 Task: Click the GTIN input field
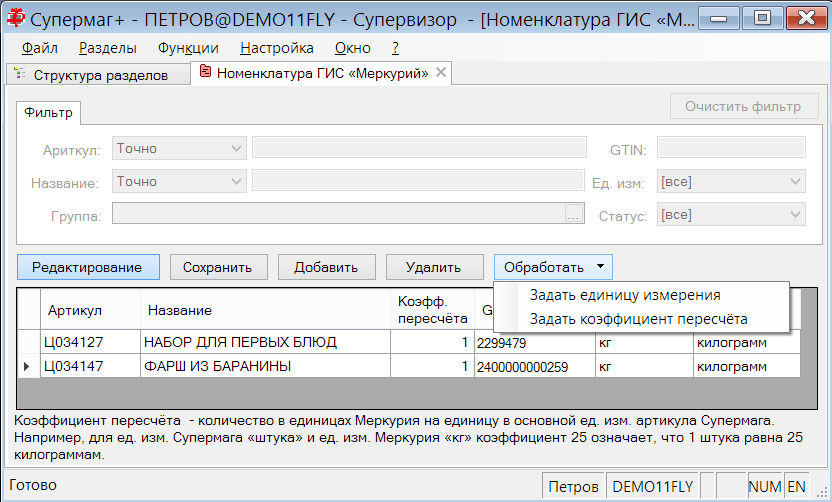[731, 148]
